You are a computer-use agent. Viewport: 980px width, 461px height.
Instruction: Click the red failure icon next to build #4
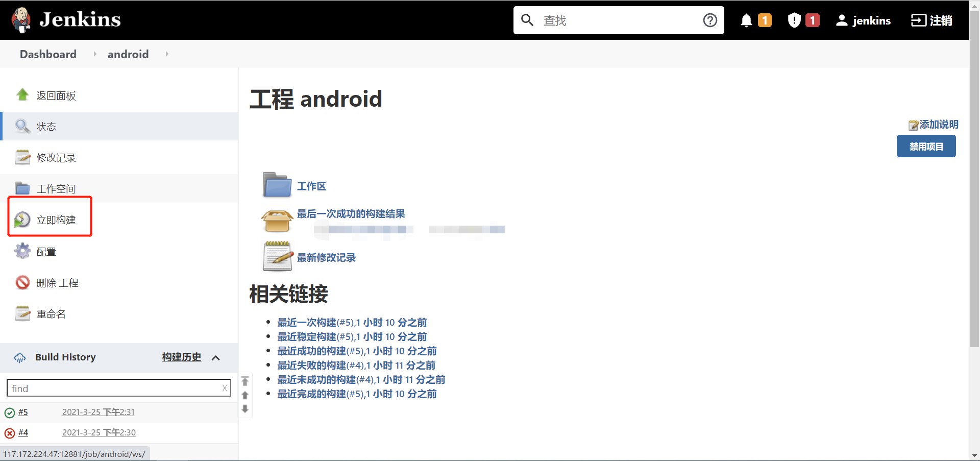coord(10,432)
